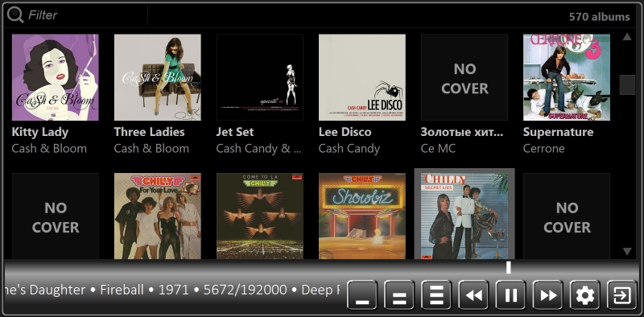This screenshot has width=644, height=317.
Task: Click the Three Ladies album title
Action: (x=149, y=132)
